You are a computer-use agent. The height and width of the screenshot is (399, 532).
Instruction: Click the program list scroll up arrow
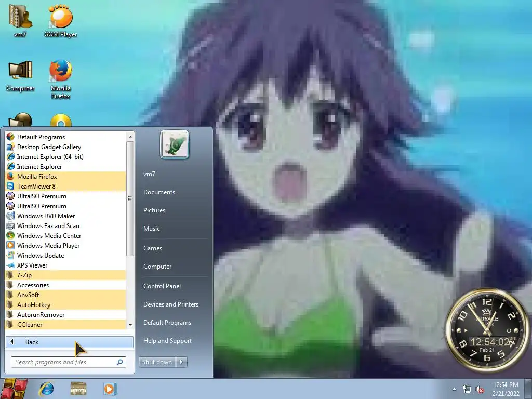(x=130, y=137)
